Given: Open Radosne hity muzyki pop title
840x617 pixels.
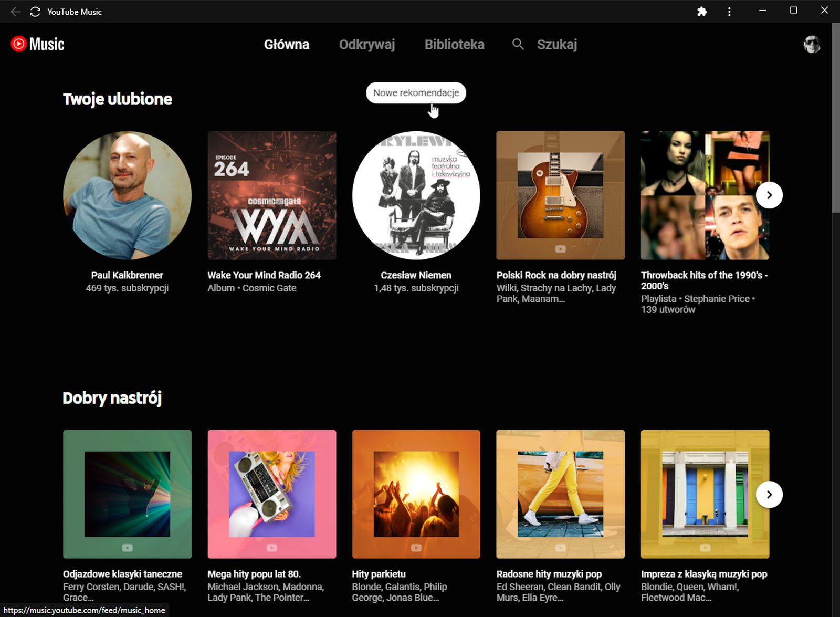Looking at the screenshot, I should 549,574.
